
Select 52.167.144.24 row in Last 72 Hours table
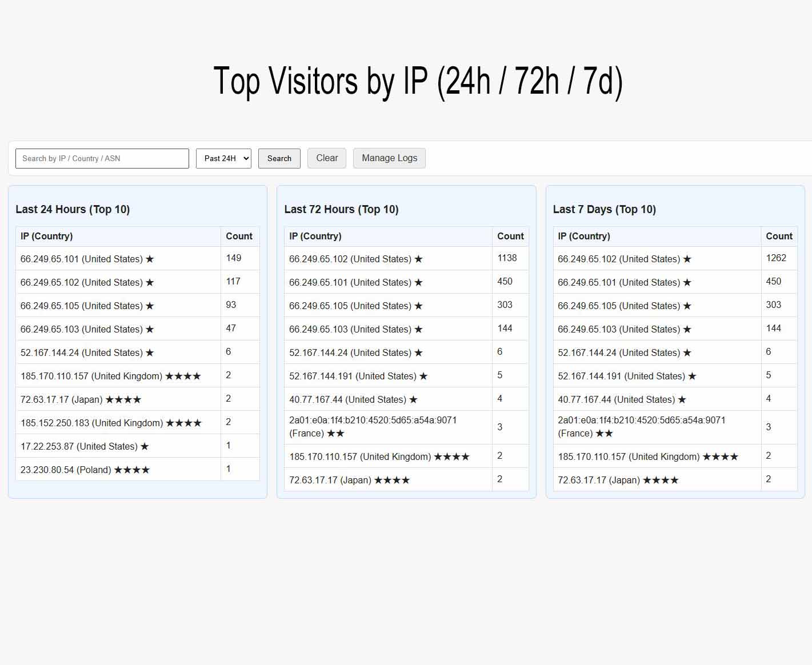[406, 352]
